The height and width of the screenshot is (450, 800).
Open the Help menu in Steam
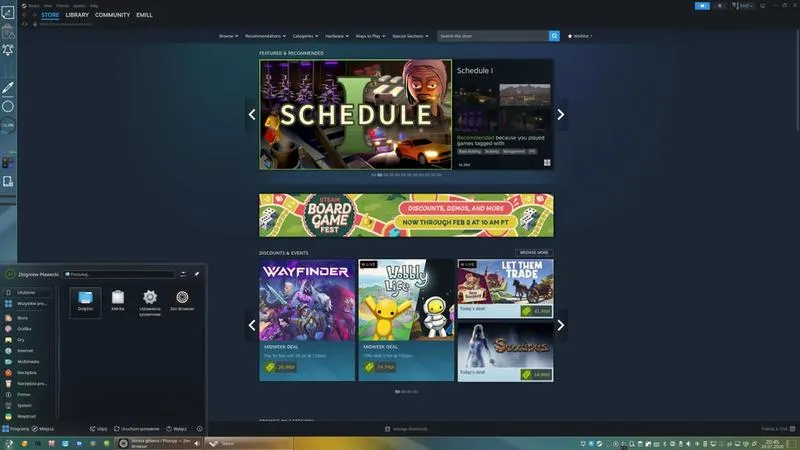(x=94, y=6)
